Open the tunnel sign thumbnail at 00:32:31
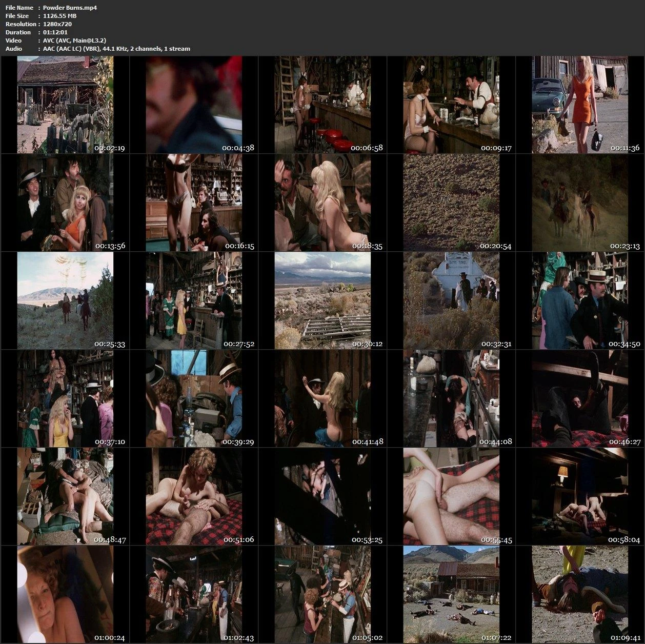The height and width of the screenshot is (644, 645). (x=451, y=300)
